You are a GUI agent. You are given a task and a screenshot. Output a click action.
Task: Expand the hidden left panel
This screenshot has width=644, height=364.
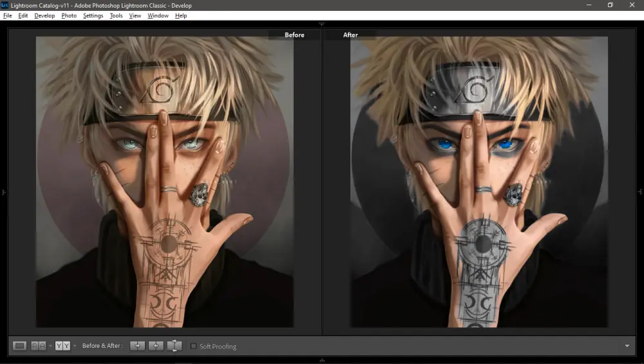pos(3,192)
